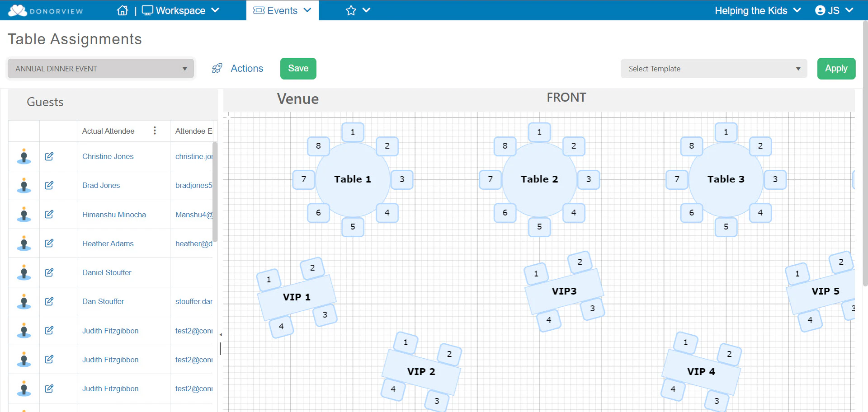Viewport: 868px width, 412px height.
Task: Open the Select Template dropdown
Action: (713, 68)
